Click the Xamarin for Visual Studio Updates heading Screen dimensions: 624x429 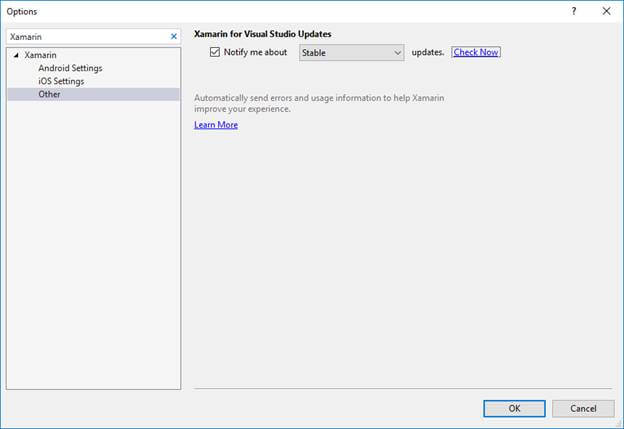pyautogui.click(x=262, y=34)
